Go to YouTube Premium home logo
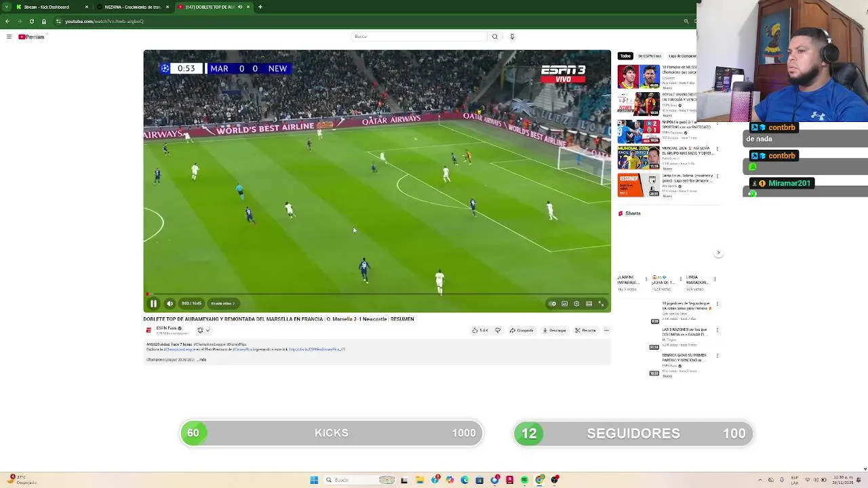 coord(31,37)
